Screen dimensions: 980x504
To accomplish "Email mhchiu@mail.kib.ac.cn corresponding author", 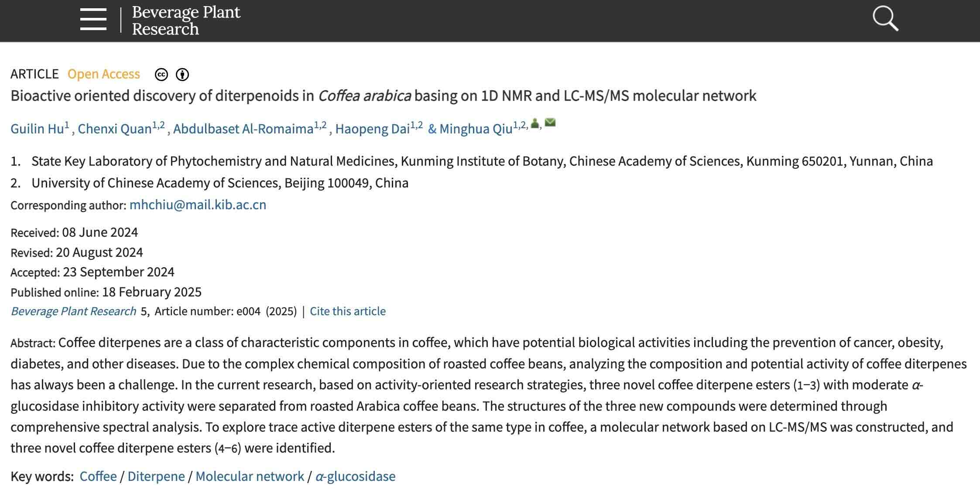I will 198,204.
